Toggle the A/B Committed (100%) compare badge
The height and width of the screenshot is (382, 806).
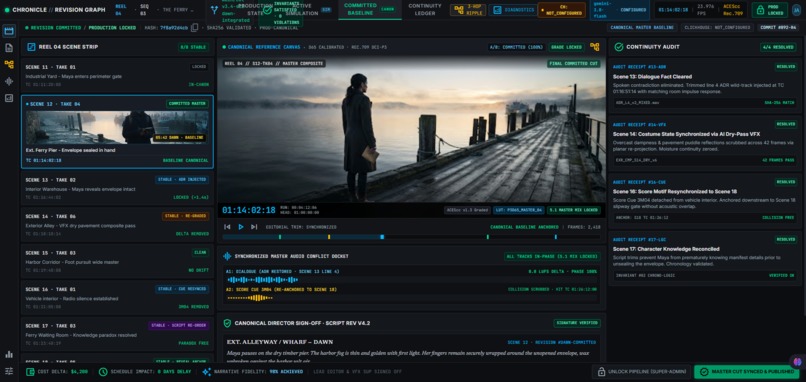click(516, 47)
